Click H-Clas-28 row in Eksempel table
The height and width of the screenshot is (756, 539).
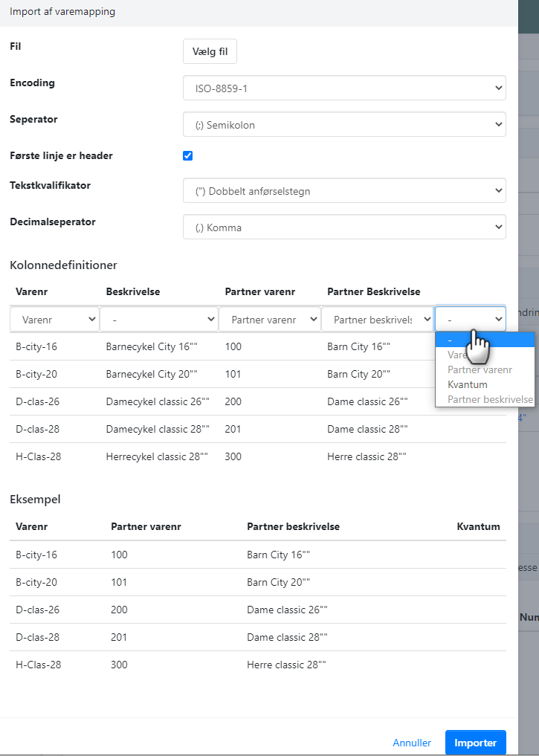39,665
